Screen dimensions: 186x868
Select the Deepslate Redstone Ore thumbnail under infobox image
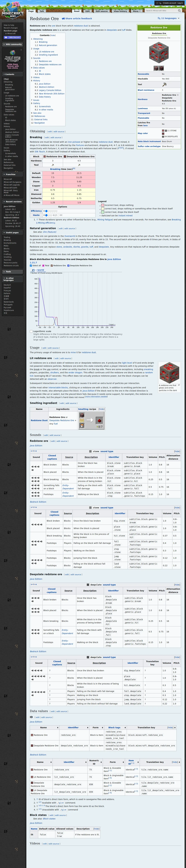161,68
